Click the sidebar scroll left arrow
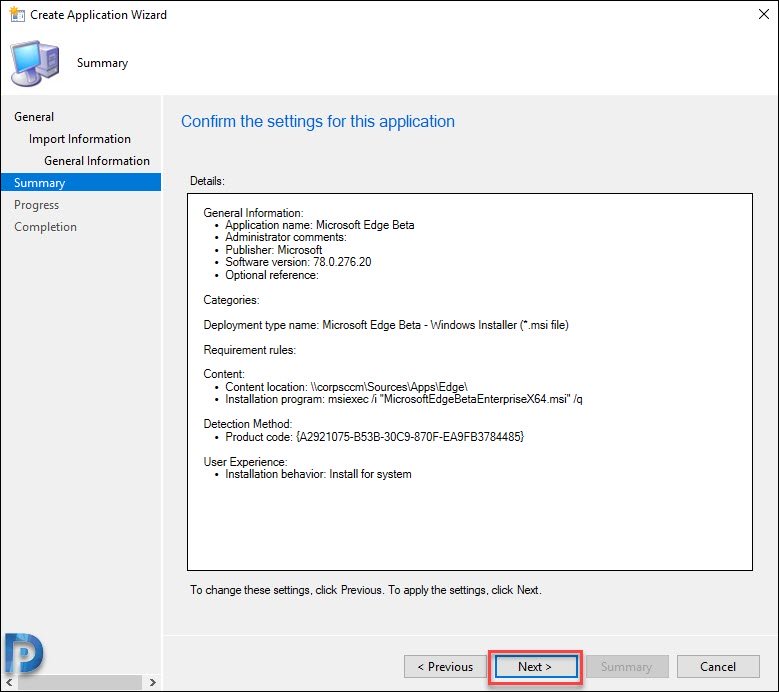 pyautogui.click(x=9, y=682)
